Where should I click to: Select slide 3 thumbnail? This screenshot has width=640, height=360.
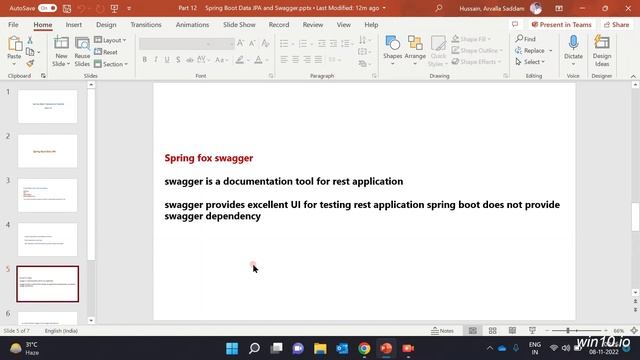47,195
